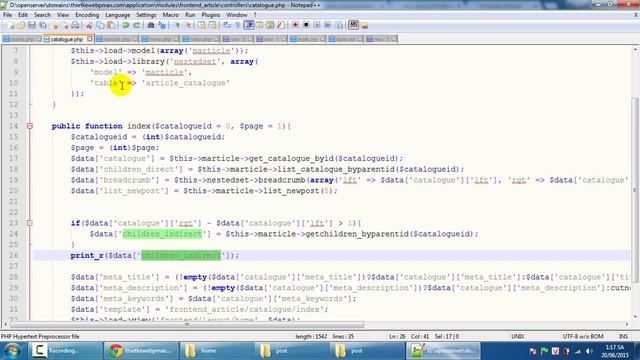Paste using the clipboard toolbar icon
Screen dimensions: 640x360
tap(111, 25)
